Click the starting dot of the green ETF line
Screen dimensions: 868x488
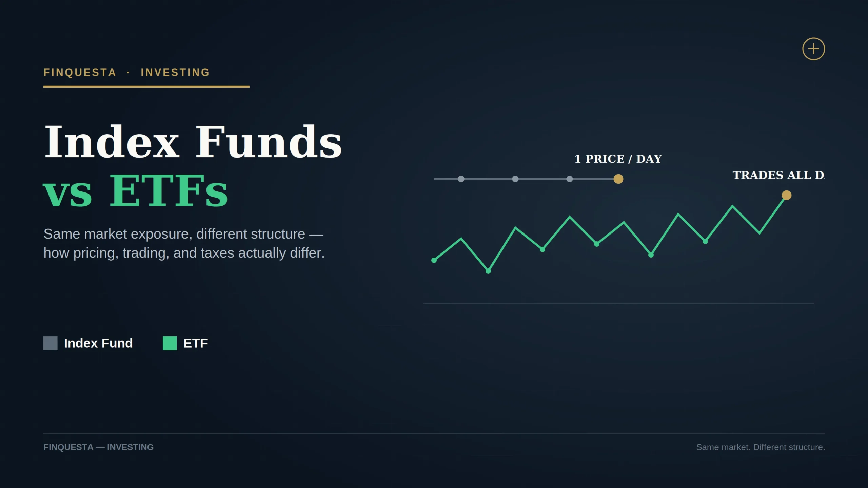(x=434, y=260)
